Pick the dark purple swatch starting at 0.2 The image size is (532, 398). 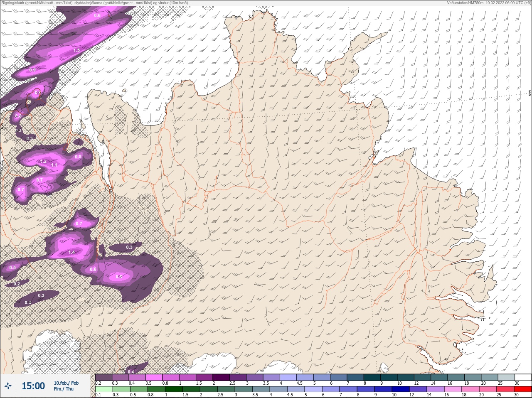tap(103, 377)
